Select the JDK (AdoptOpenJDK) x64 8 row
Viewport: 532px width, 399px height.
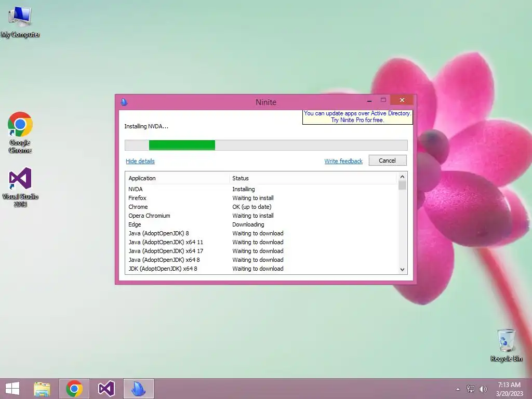(261, 269)
